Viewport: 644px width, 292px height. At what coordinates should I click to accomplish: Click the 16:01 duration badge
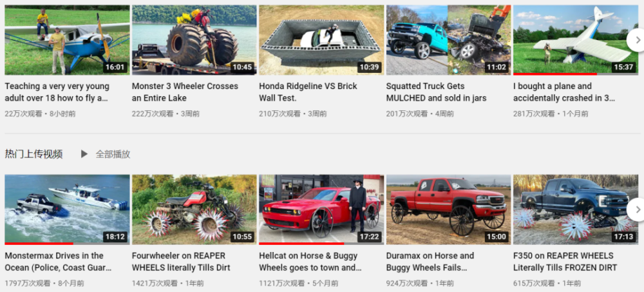coord(115,67)
